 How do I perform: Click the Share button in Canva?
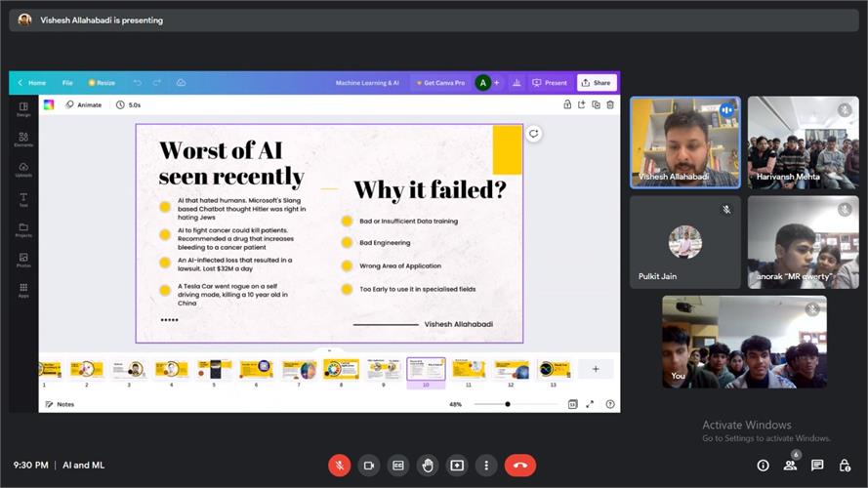click(597, 83)
